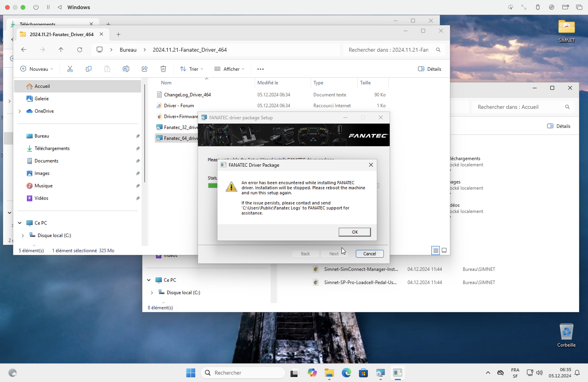Click the navigation back arrow icon
This screenshot has width=588, height=382.
click(x=24, y=50)
